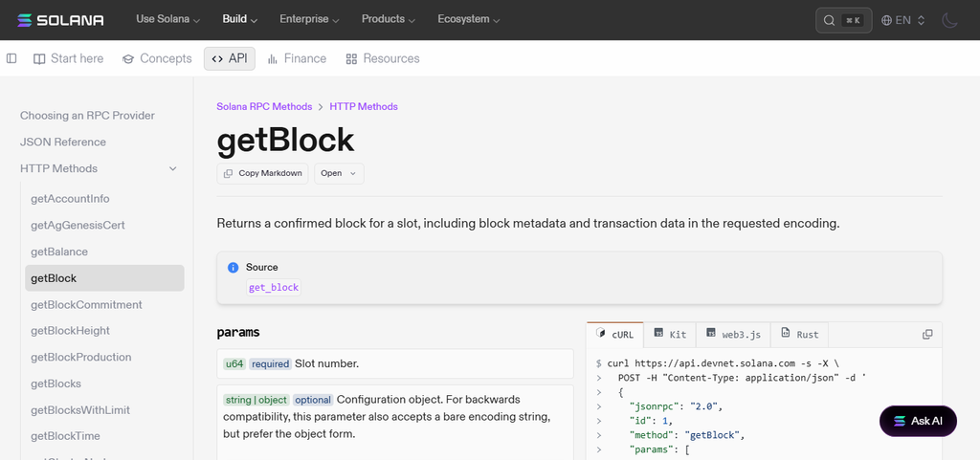Select the API tab
This screenshot has width=980, height=460.
(230, 58)
